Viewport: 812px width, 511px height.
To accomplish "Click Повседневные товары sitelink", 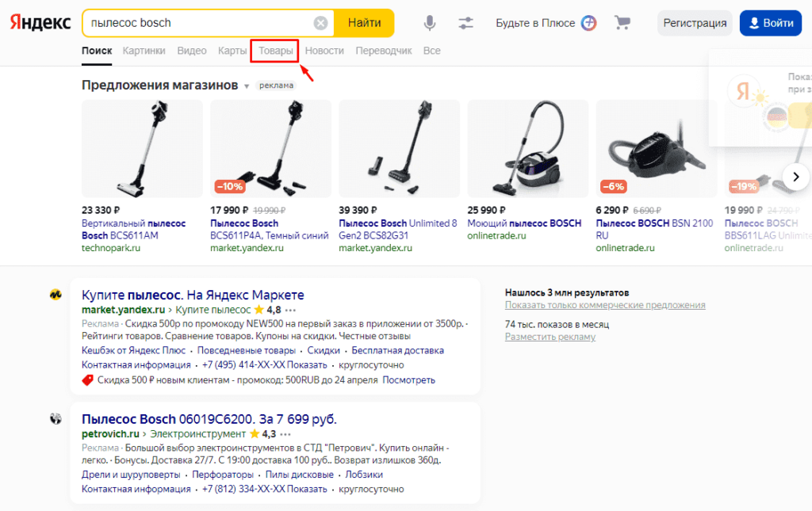I will [x=246, y=351].
